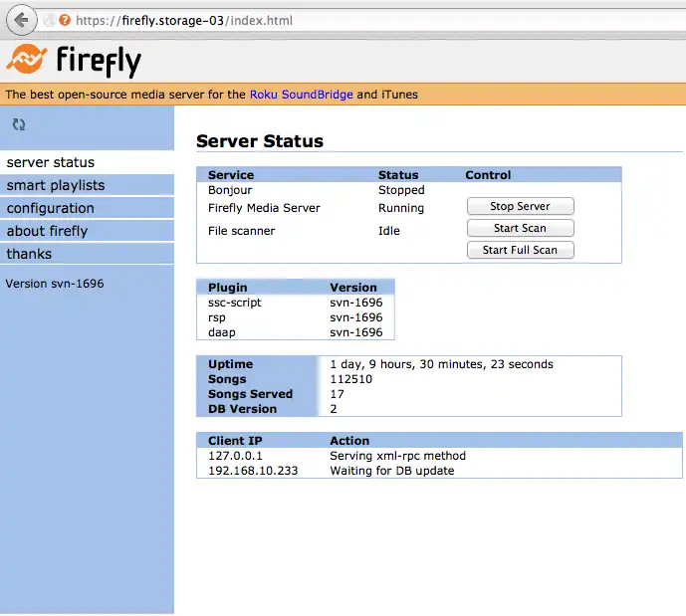
Task: Click the Start Full Scan button
Action: [x=520, y=250]
